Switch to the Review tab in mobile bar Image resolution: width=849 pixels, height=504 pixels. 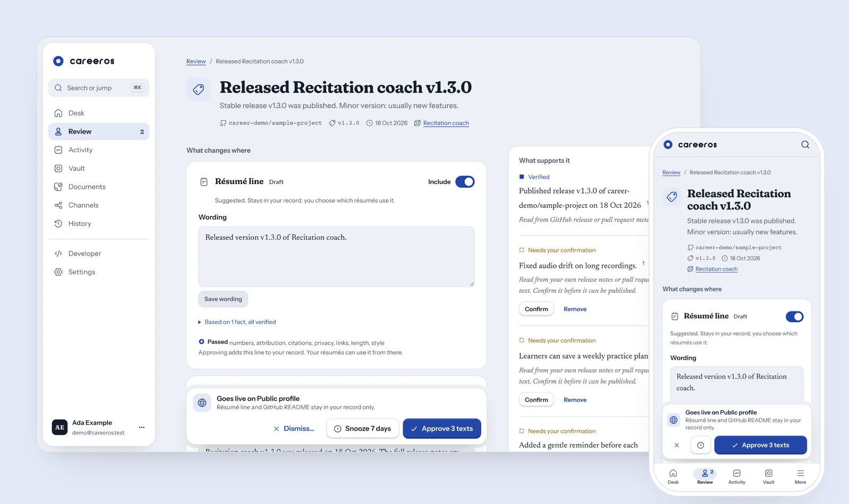pos(705,476)
